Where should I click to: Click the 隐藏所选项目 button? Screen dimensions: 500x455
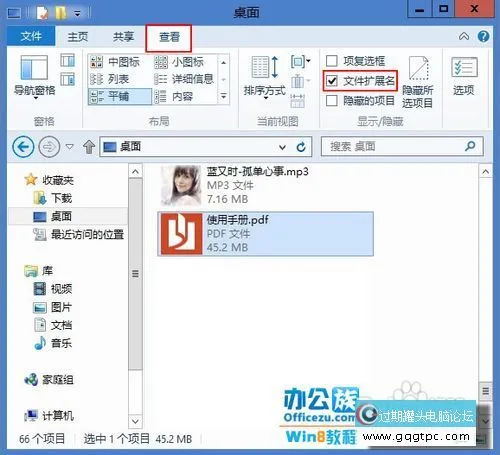point(418,82)
